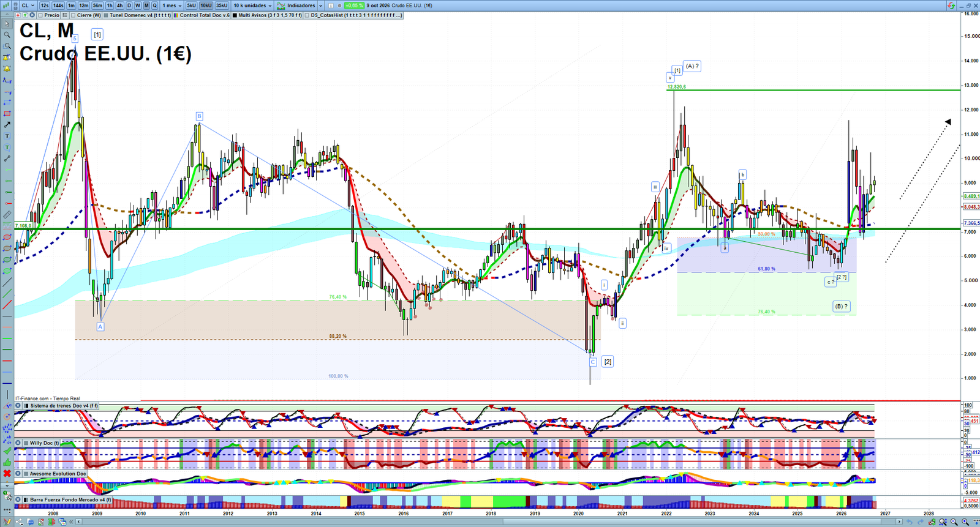This screenshot has width=980, height=527.
Task: Open the 1 mes timeframe dropdown
Action: 171,6
